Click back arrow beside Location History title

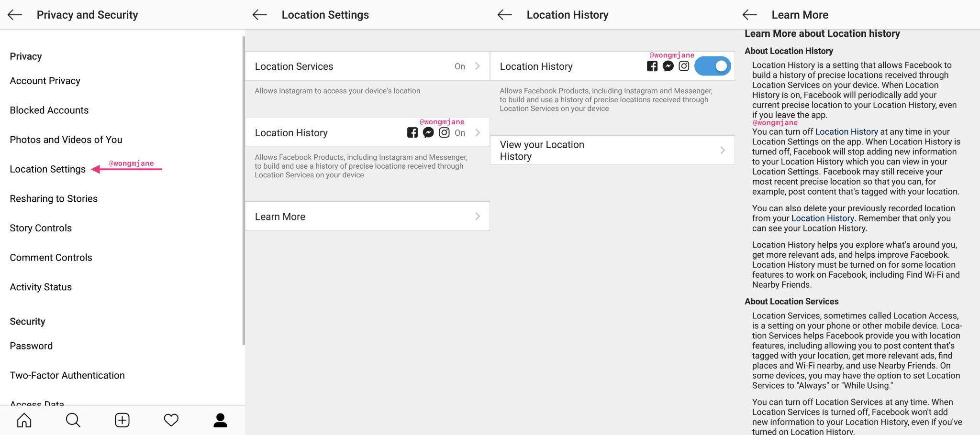click(x=505, y=15)
